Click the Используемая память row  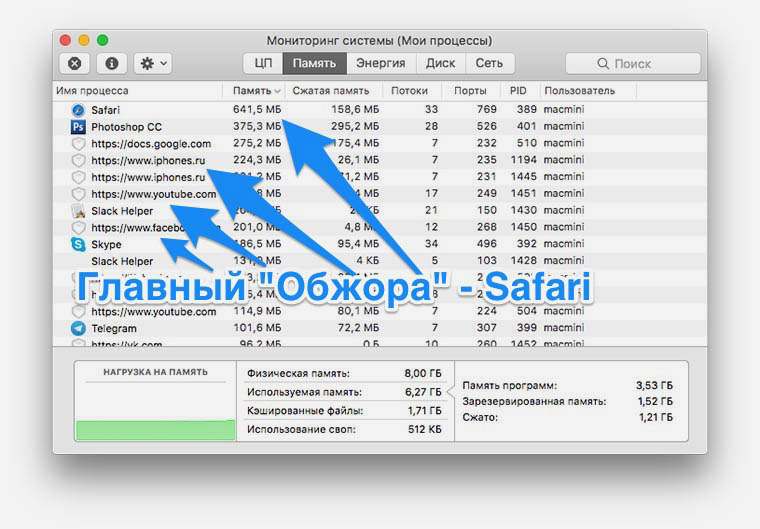click(344, 392)
